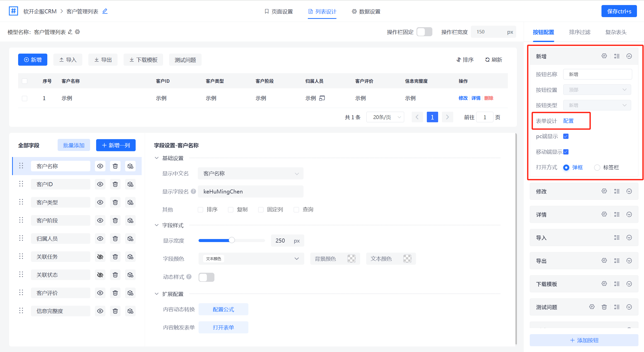The width and height of the screenshot is (644, 352).
Task: Click reorder icon for 详情 button
Action: coord(617,214)
